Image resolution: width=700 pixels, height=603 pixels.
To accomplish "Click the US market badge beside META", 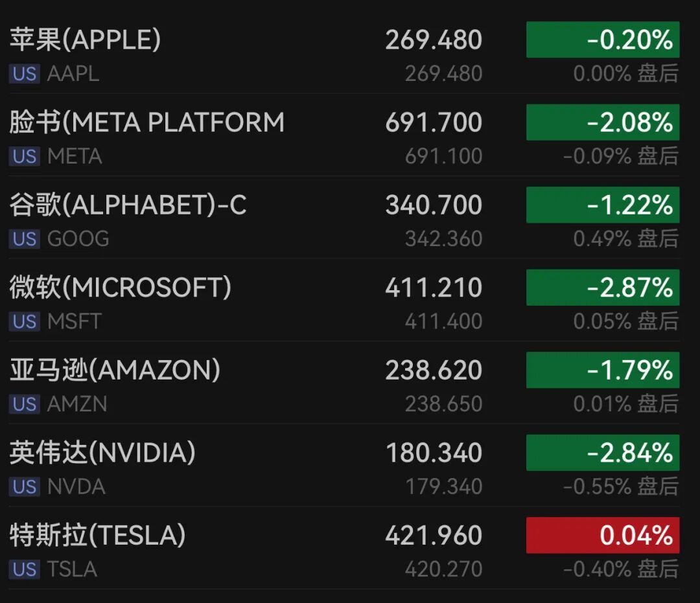I will coord(25,157).
